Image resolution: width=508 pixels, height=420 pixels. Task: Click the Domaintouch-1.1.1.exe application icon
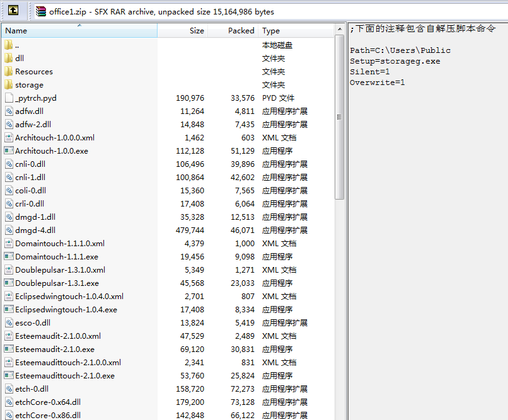click(x=9, y=256)
